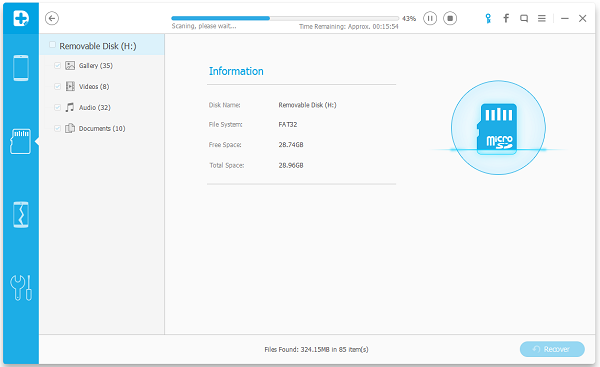
Task: Pause the scan
Action: tap(430, 18)
